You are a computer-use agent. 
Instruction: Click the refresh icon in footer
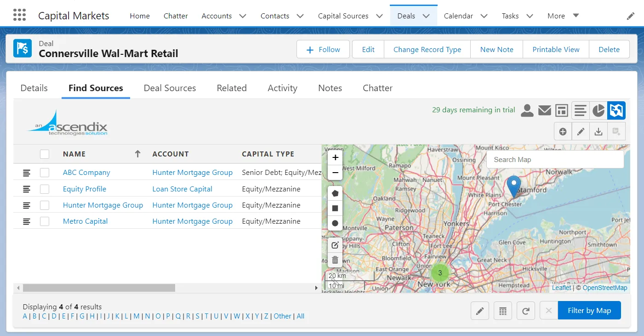click(525, 311)
